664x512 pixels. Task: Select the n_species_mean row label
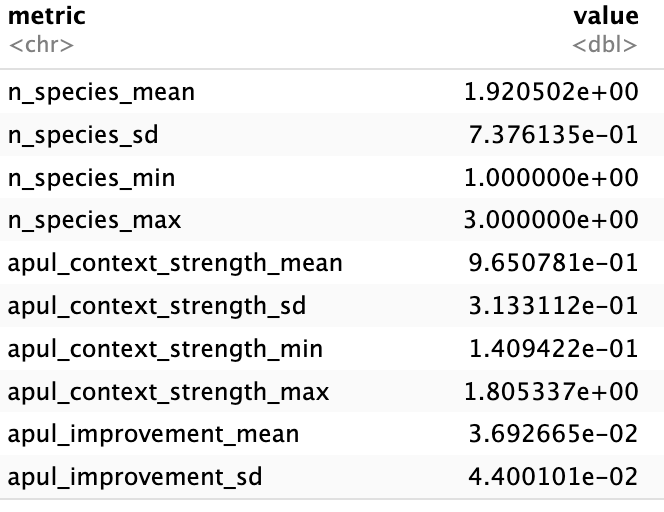click(x=101, y=93)
